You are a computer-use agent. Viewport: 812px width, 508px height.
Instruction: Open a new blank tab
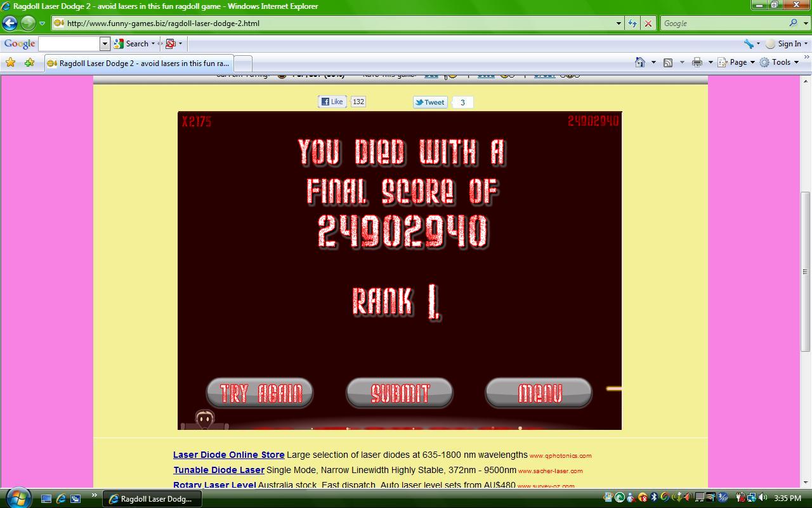click(x=243, y=63)
